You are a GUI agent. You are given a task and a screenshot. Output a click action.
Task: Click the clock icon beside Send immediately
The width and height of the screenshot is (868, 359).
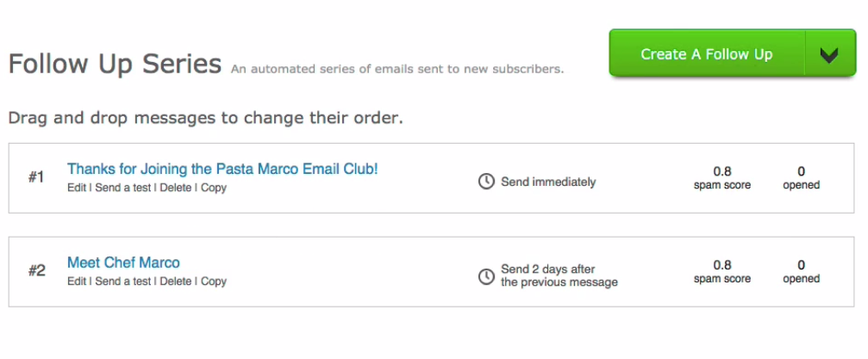486,182
